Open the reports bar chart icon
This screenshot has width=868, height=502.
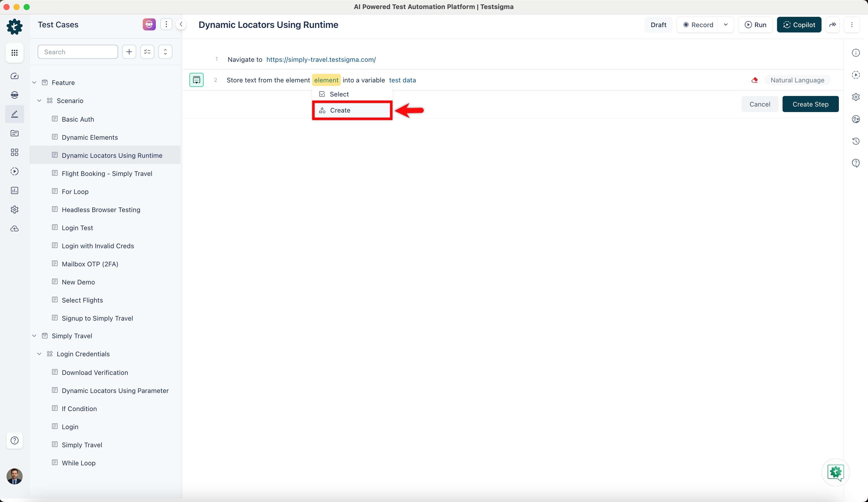[x=15, y=190]
